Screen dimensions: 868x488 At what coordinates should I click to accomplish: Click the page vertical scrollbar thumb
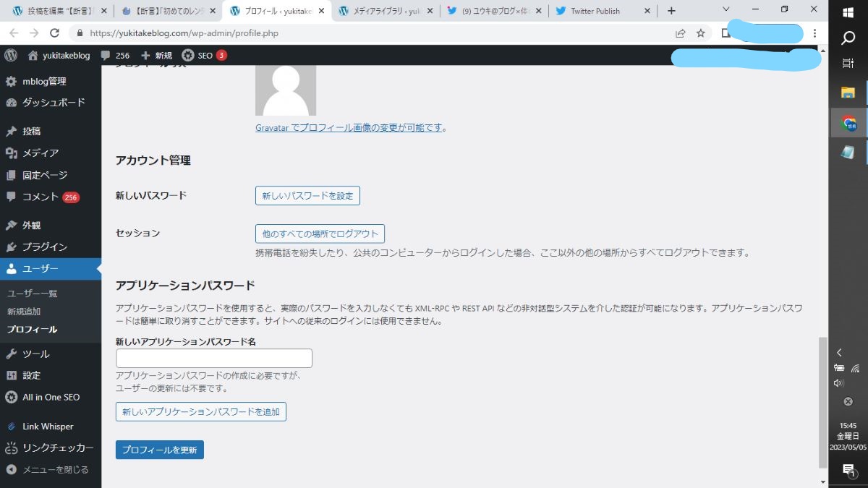coord(822,401)
